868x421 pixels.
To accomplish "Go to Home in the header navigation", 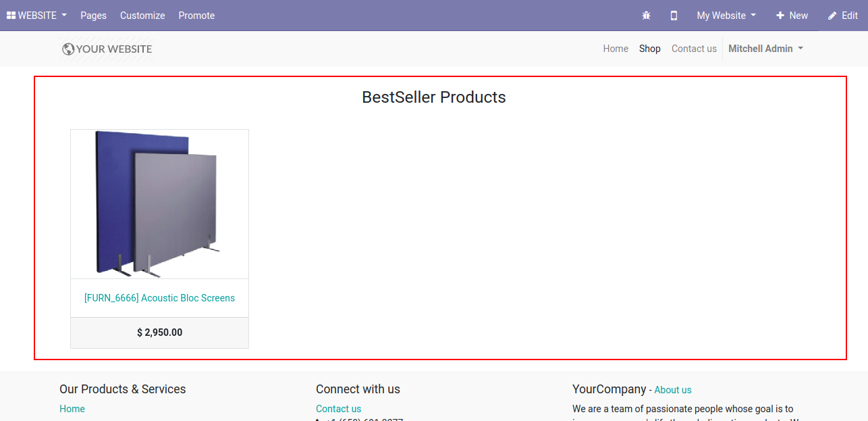I will pos(616,49).
